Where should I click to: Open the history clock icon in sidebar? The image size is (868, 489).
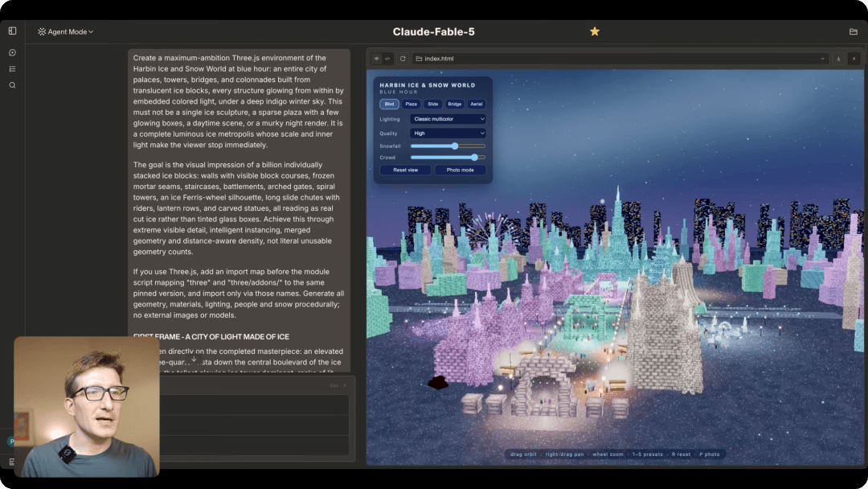tap(12, 52)
